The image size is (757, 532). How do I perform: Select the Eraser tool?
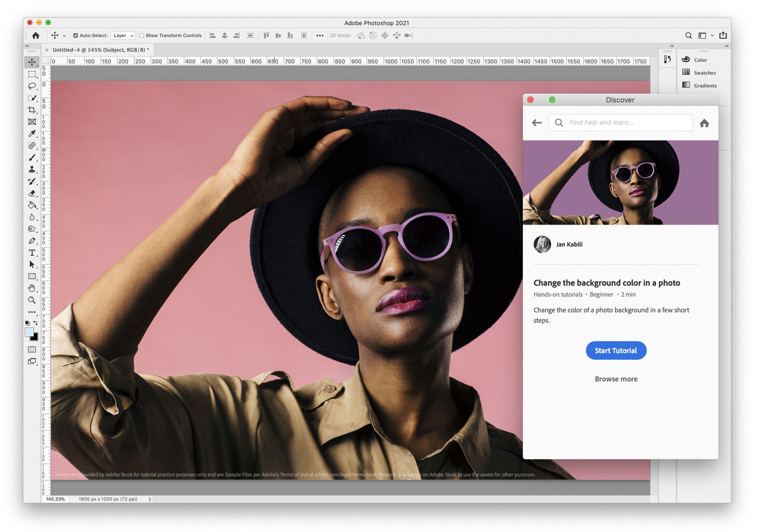click(32, 193)
